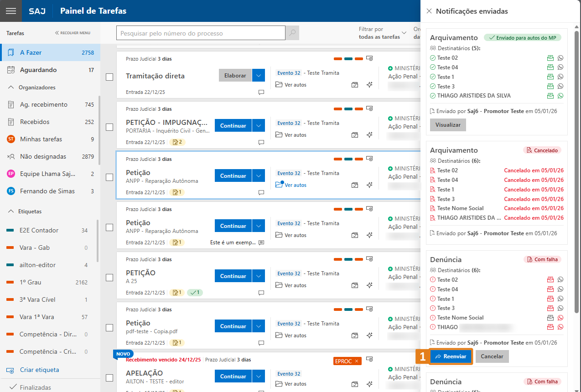This screenshot has width=581, height=392.
Task: Click the search magnifier icon
Action: point(292,33)
